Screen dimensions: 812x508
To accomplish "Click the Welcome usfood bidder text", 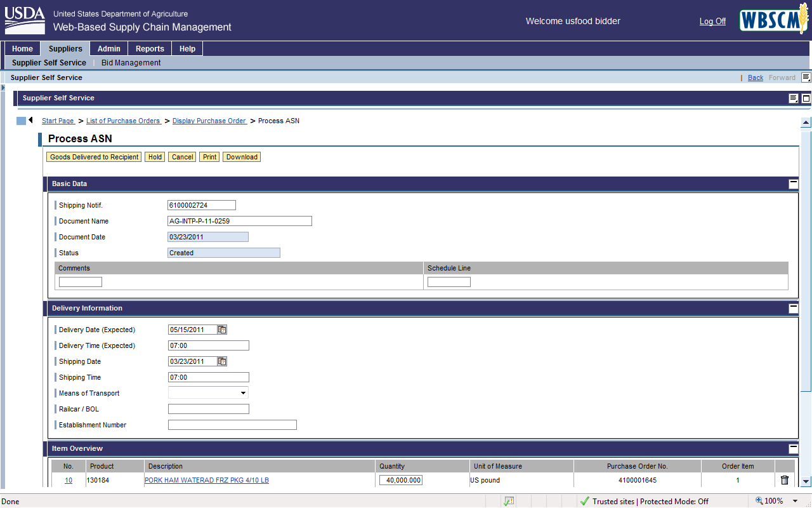I will [x=573, y=21].
